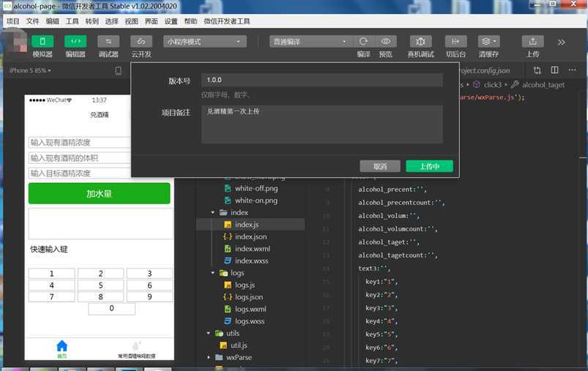Image resolution: width=588 pixels, height=371 pixels.
Task: Open the iPhone 5 85% device dropdown
Action: [x=30, y=70]
